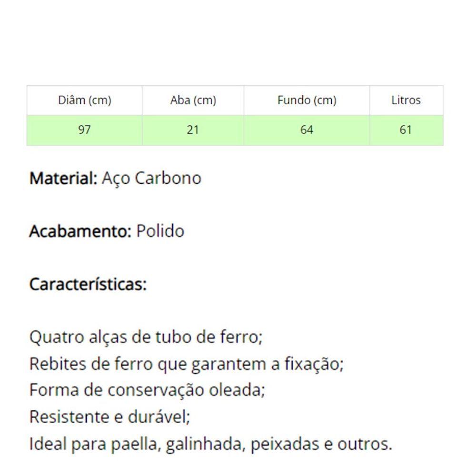Click the Rebites de ferro line

tap(187, 364)
